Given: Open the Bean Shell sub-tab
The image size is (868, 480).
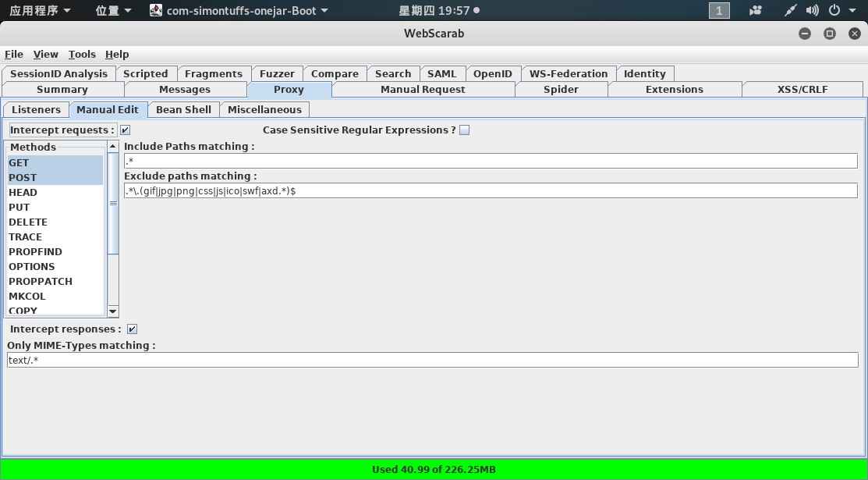Looking at the screenshot, I should [x=184, y=110].
